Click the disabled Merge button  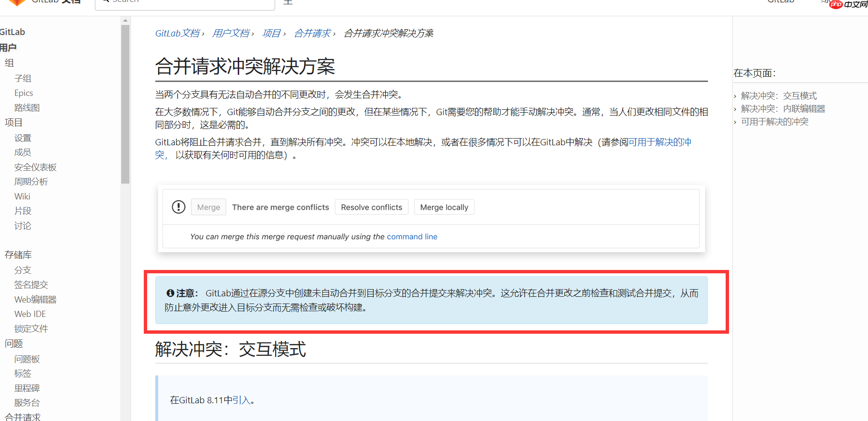coord(208,207)
